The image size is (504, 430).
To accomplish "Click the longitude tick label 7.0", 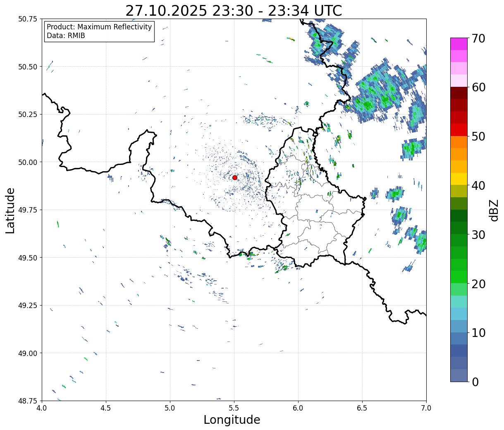I will point(426,408).
